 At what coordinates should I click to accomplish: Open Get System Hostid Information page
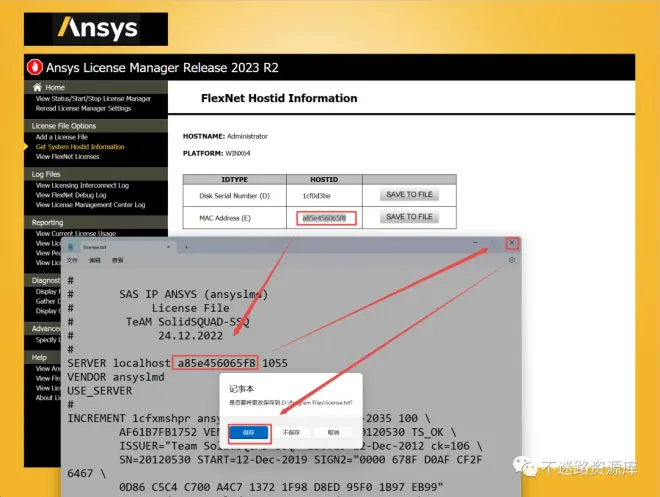[80, 147]
